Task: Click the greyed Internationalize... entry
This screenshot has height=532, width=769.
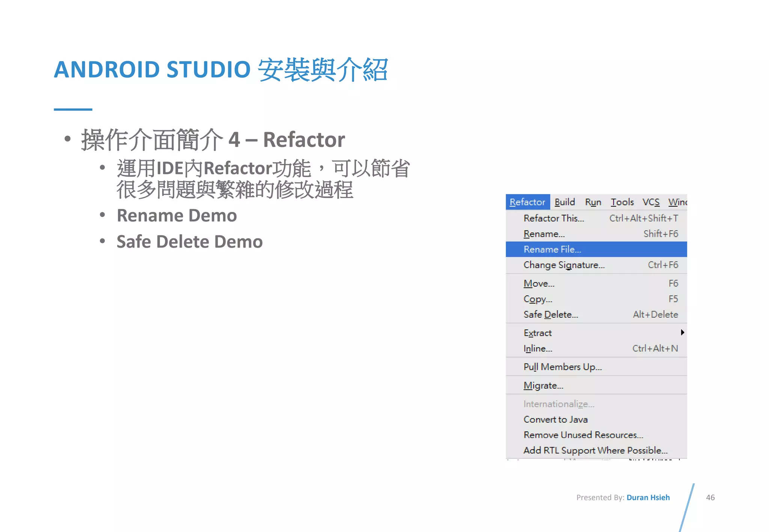Action: click(x=596, y=404)
